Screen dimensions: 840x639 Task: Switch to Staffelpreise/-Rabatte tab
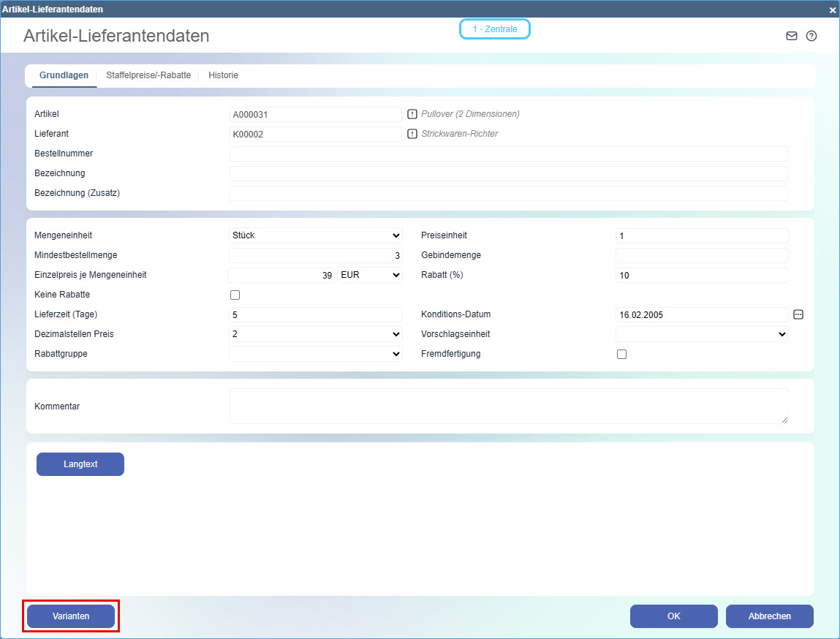[x=148, y=75]
